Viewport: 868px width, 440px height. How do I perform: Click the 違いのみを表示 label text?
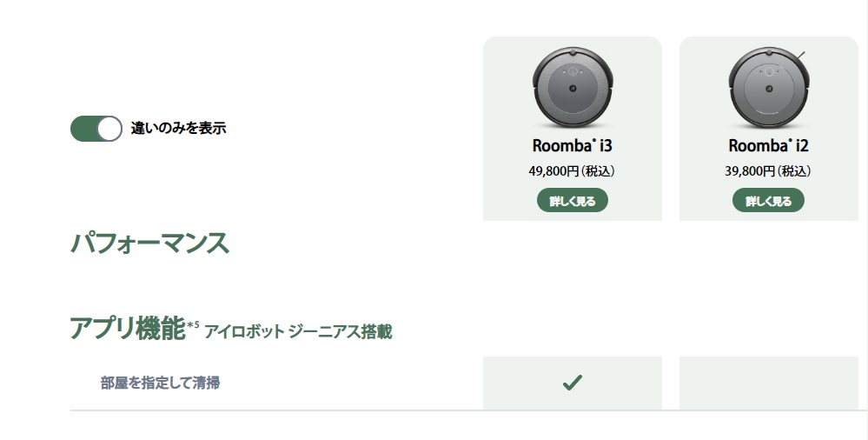point(178,128)
